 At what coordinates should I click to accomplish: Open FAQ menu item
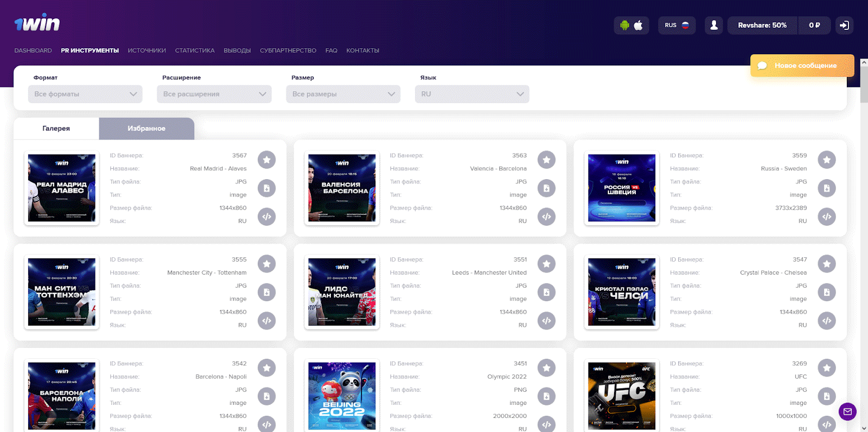pyautogui.click(x=331, y=50)
